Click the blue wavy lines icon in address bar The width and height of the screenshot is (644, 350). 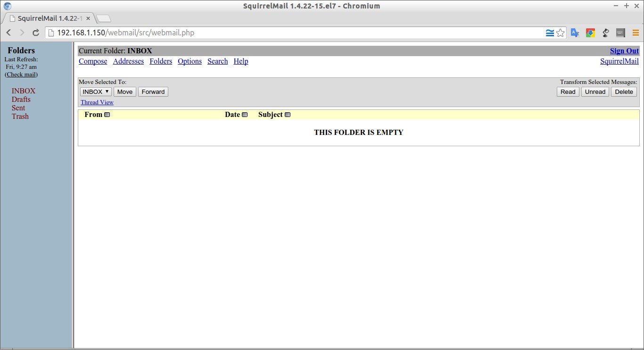550,33
